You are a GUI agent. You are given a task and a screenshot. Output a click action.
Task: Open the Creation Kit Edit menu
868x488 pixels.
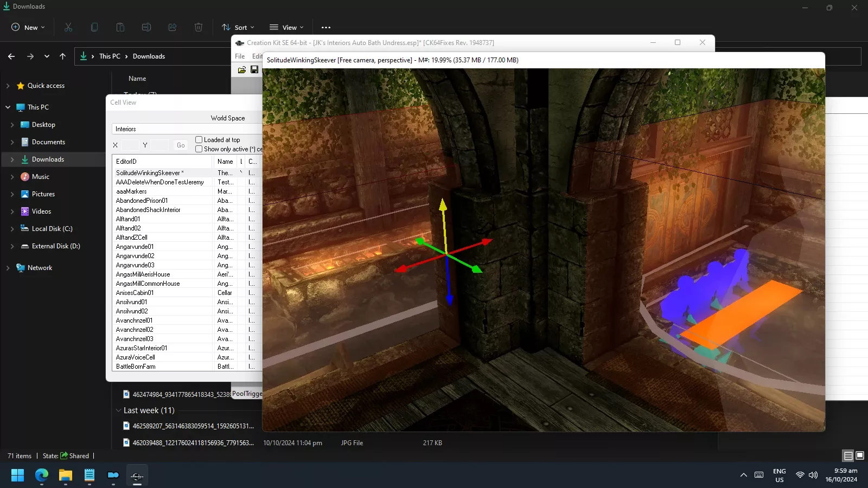click(x=257, y=56)
